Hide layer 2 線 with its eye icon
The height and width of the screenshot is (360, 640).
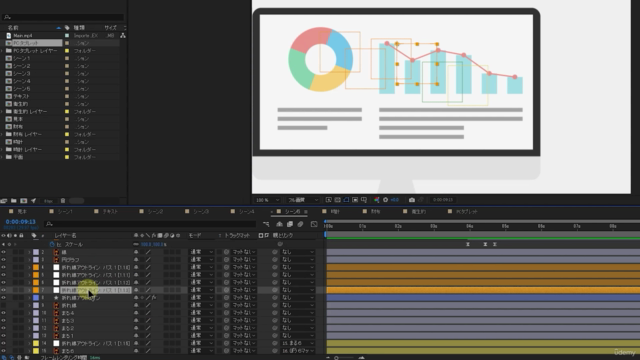coord(3,252)
